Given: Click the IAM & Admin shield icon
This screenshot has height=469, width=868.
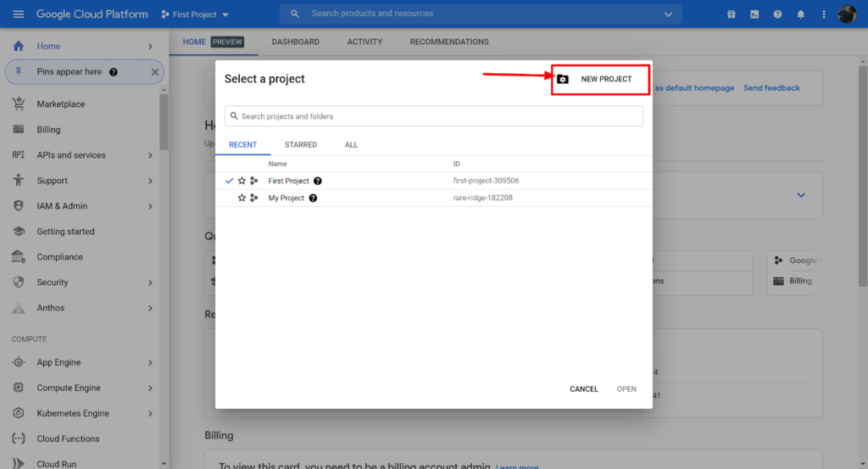Looking at the screenshot, I should click(19, 205).
